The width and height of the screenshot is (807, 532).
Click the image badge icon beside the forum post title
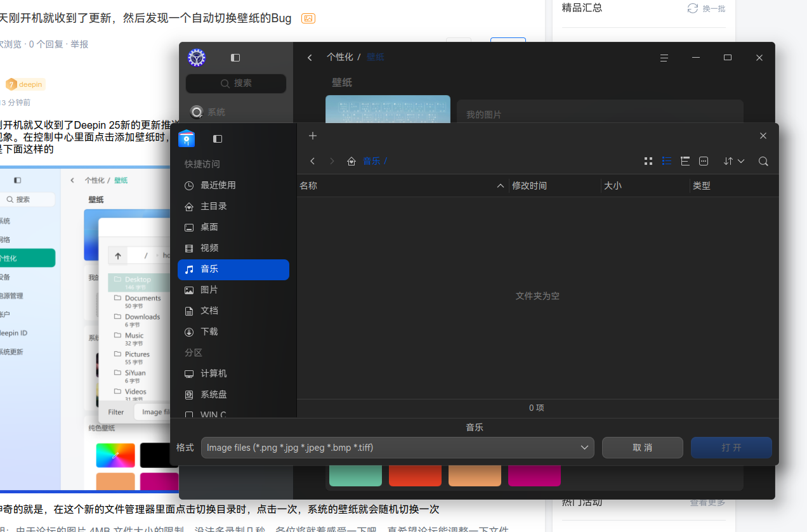(x=308, y=18)
